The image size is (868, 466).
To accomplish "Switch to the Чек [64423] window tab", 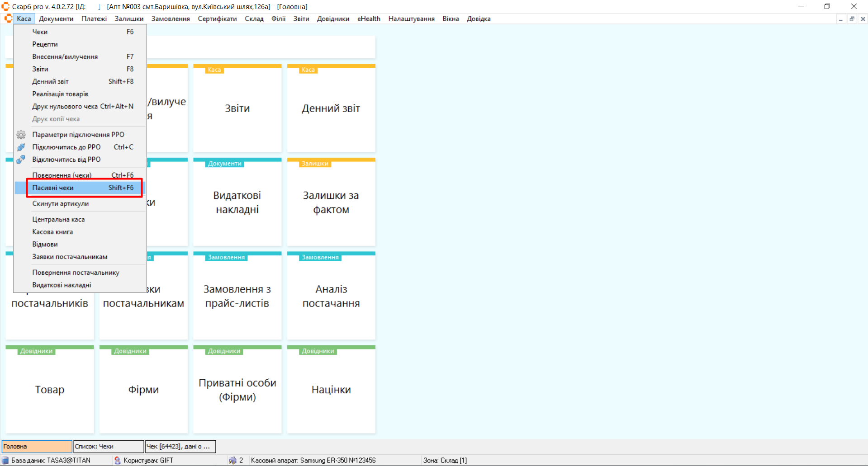I will point(180,447).
